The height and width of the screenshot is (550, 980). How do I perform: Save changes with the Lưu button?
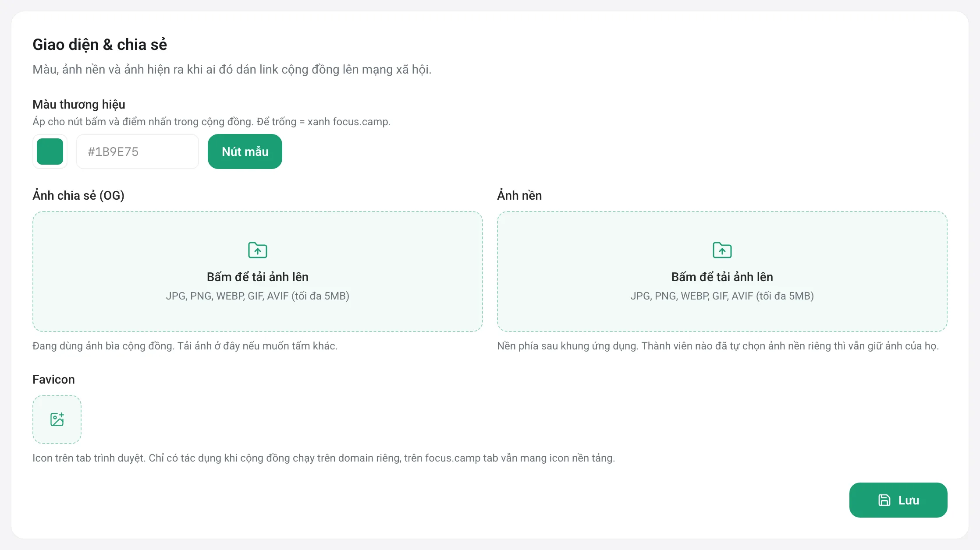(898, 500)
